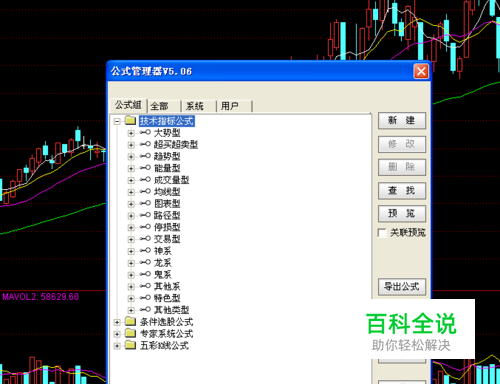
Task: Collapse the 技术指标公式 tree node
Action: click(117, 121)
